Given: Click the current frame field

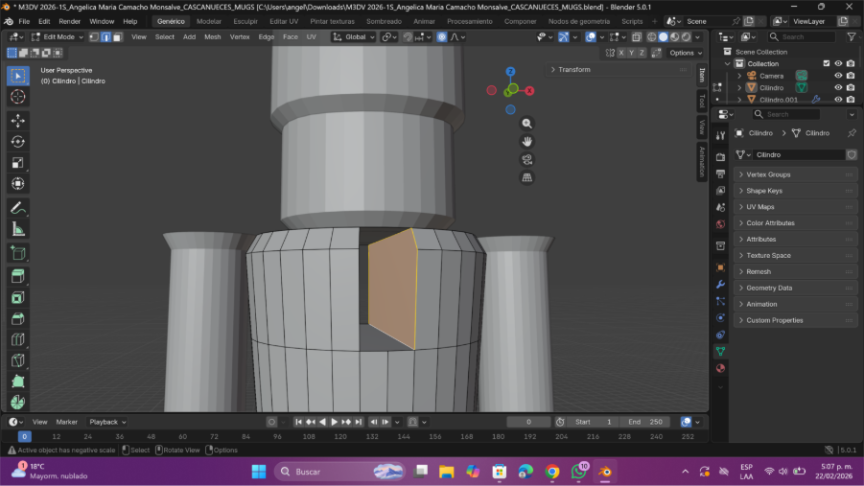Looking at the screenshot, I should 528,422.
